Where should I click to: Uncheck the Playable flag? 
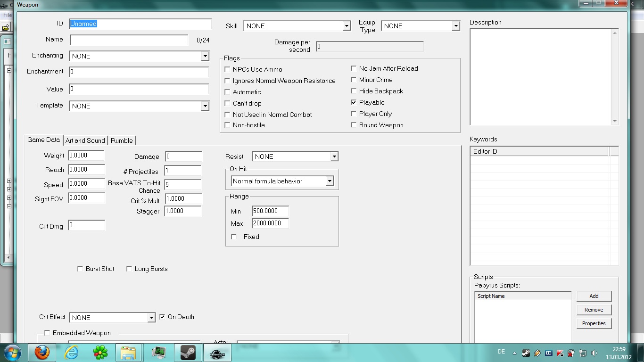tap(354, 102)
